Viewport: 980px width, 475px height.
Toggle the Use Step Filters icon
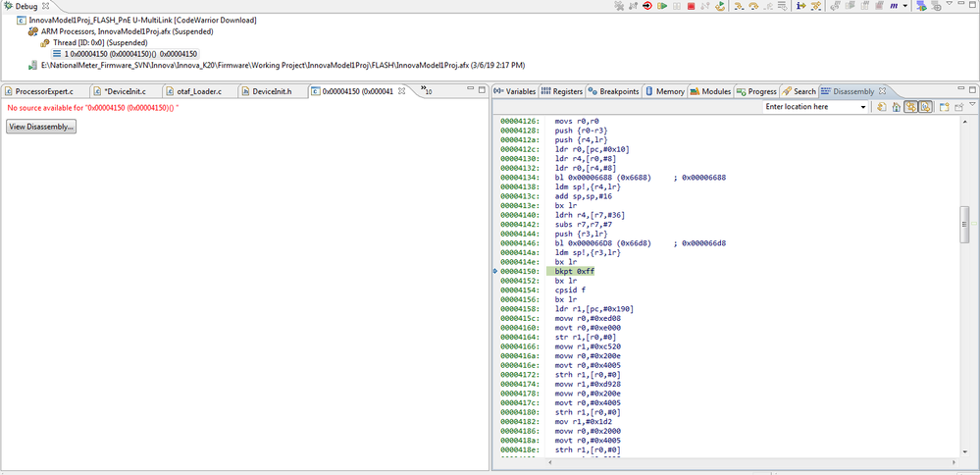pos(815,6)
